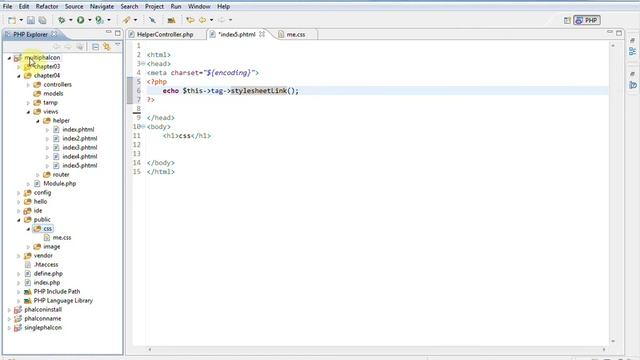Open the Project menu
Screen dimensions: 640x360
click(x=154, y=7)
